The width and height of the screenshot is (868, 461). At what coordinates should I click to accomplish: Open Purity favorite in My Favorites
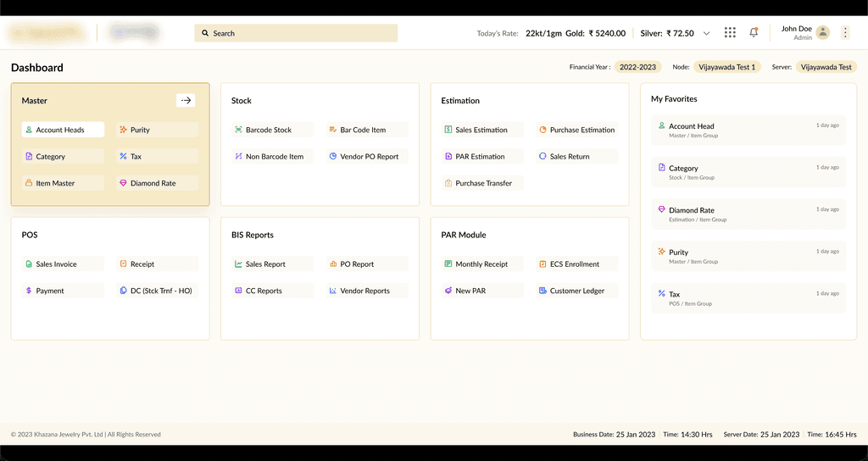tap(748, 256)
